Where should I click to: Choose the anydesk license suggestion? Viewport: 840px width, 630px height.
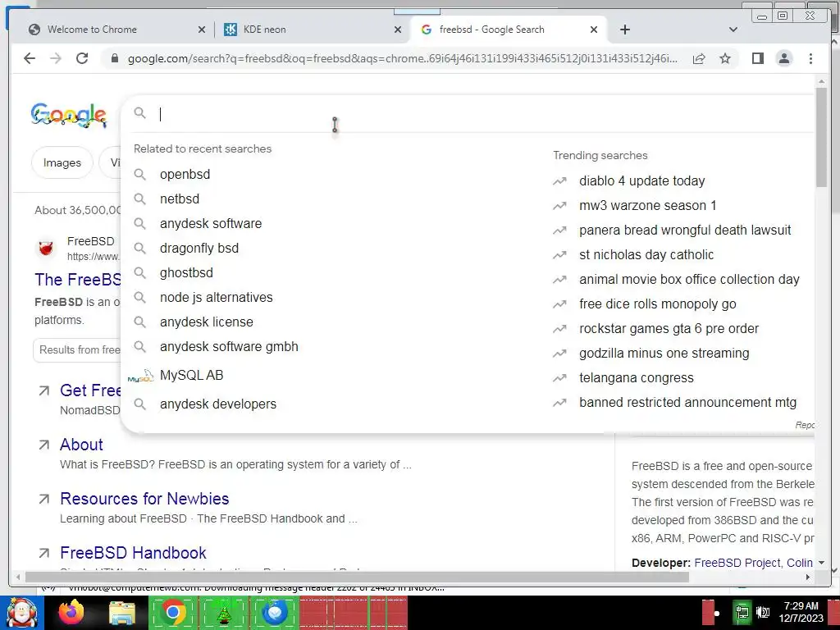click(x=206, y=322)
